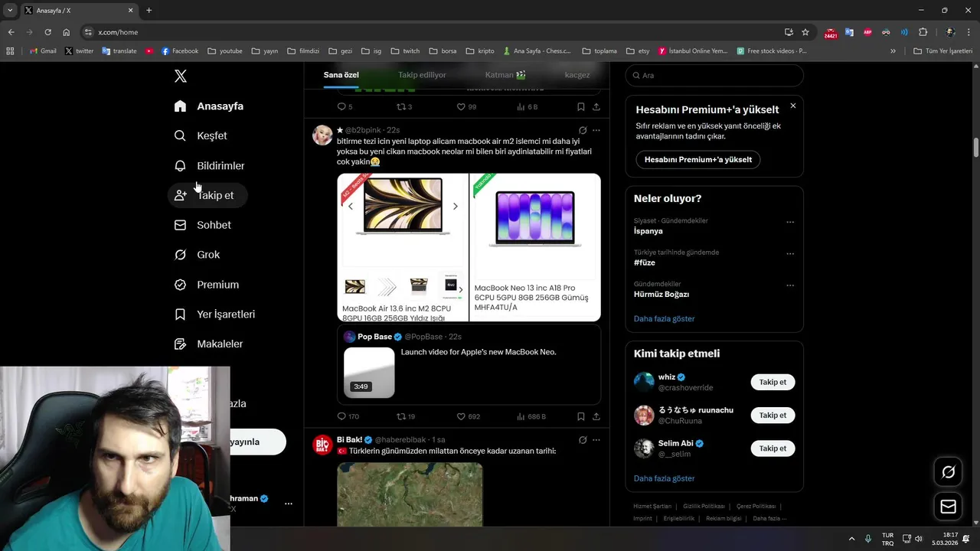Open Sohbet messages

[202, 225]
